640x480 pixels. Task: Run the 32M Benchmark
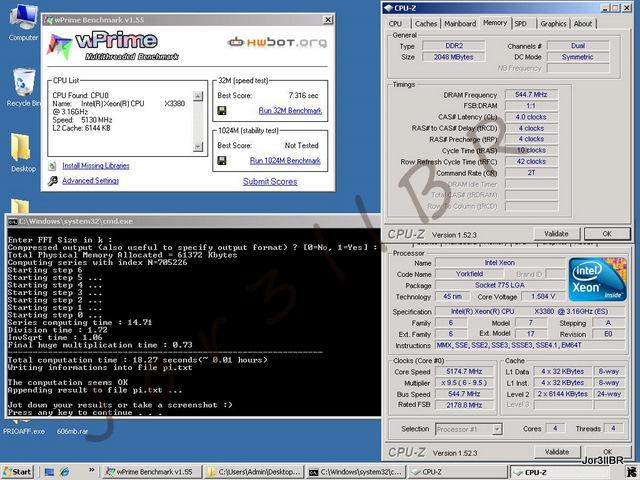click(x=290, y=111)
